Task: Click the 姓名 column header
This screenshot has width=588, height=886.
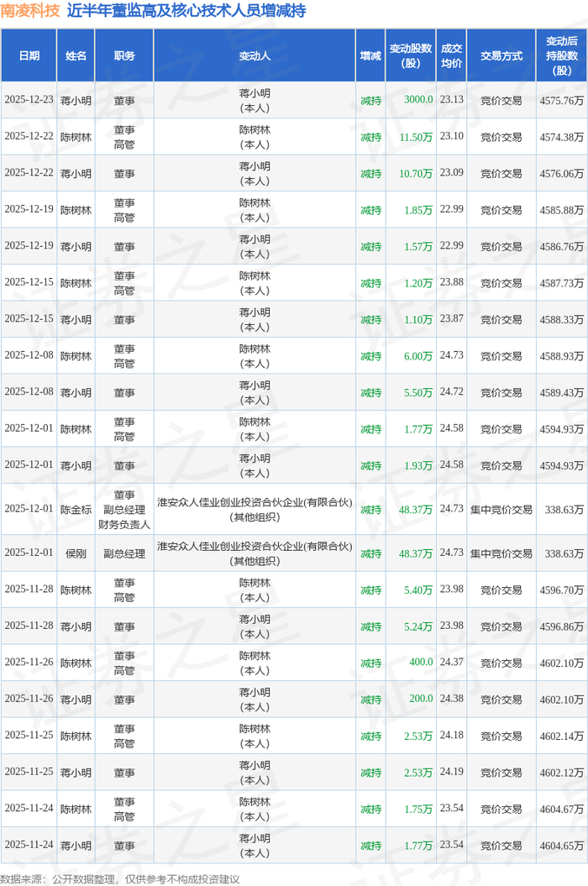Action: point(76,55)
